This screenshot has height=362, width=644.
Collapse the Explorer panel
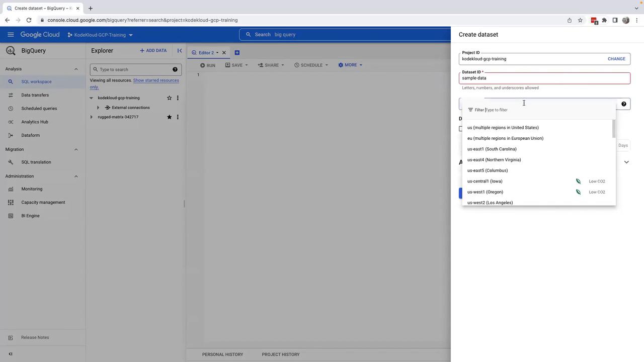[180, 51]
